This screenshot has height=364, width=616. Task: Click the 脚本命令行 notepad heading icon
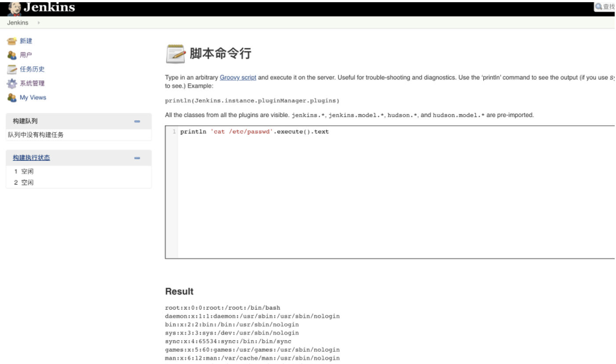tap(175, 54)
